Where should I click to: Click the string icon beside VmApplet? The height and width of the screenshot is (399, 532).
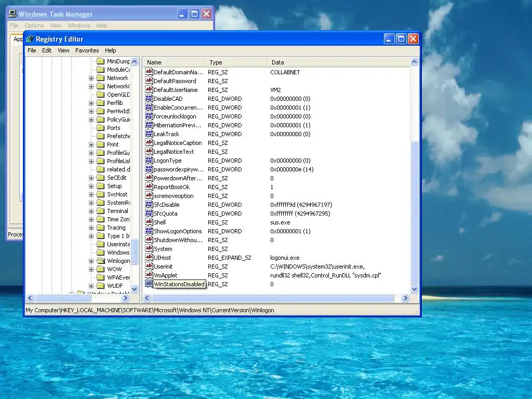click(149, 275)
